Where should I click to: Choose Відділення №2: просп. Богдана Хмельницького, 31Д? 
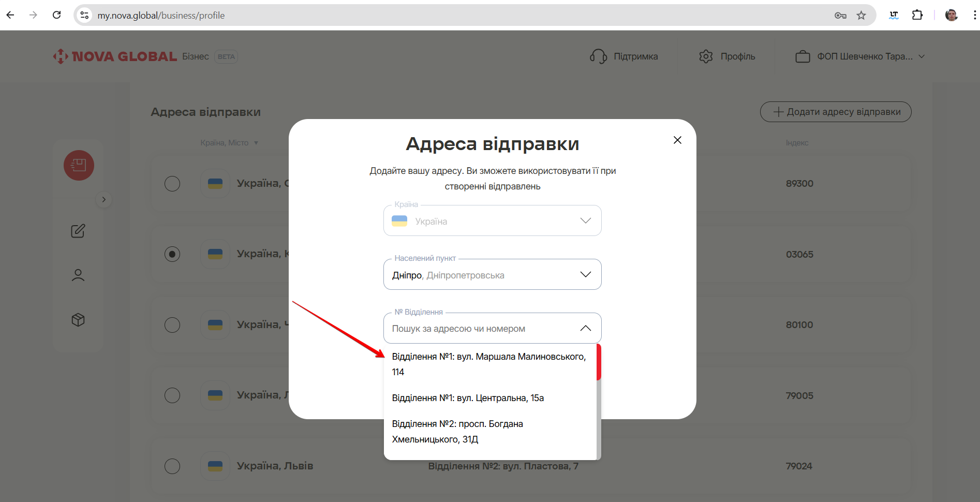(457, 431)
